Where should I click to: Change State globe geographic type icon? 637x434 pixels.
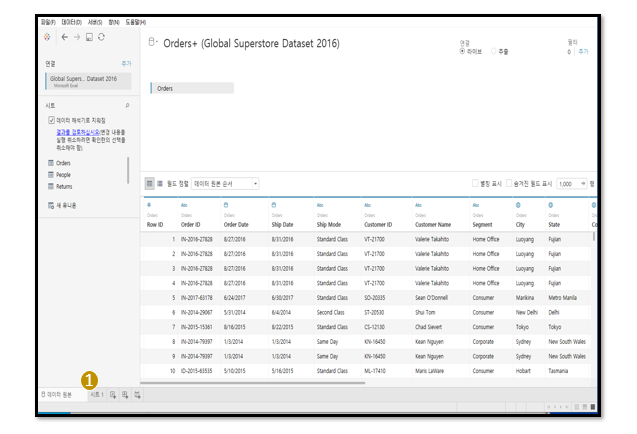point(551,205)
